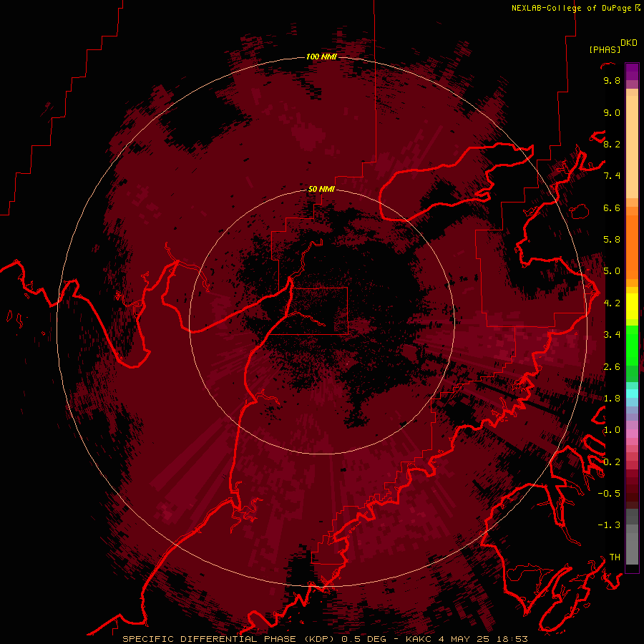The height and width of the screenshot is (644, 644).
Task: Click the TH threshold label
Action: pos(615,557)
